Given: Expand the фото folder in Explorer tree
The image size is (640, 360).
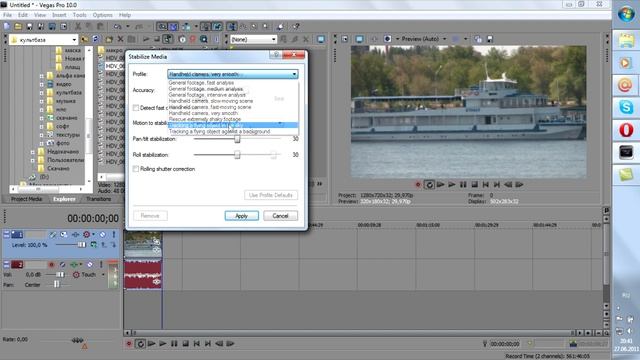Looking at the screenshot, I should [x=41, y=143].
